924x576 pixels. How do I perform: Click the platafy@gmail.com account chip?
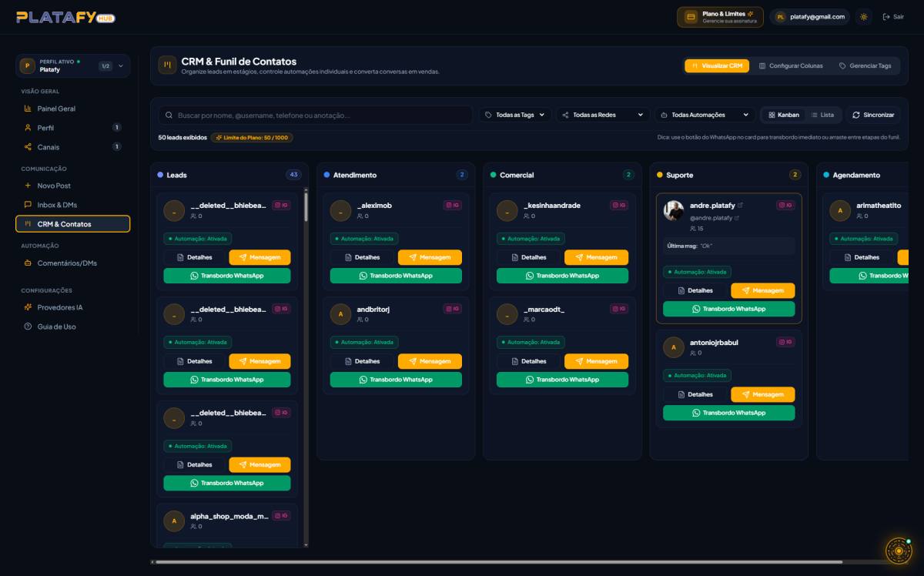pos(809,17)
